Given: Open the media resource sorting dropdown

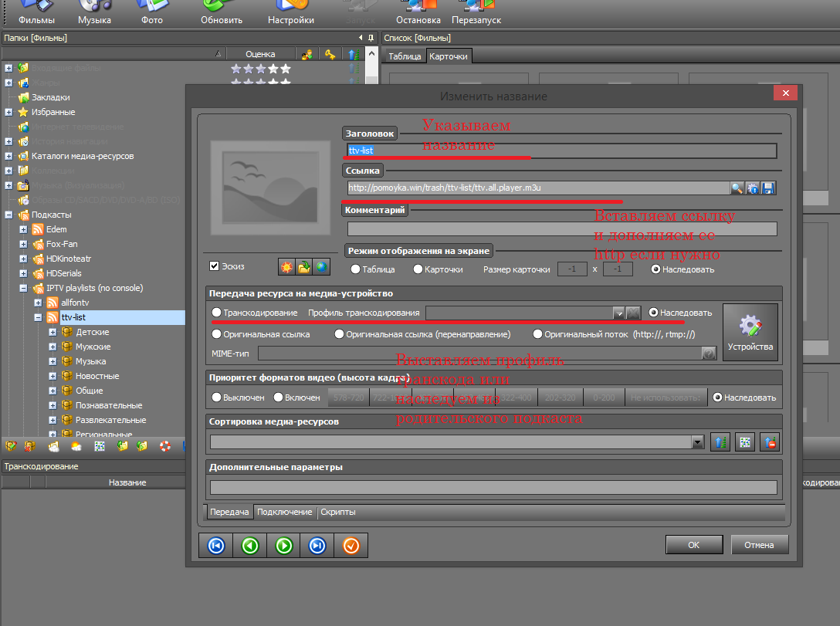Looking at the screenshot, I should click(697, 442).
